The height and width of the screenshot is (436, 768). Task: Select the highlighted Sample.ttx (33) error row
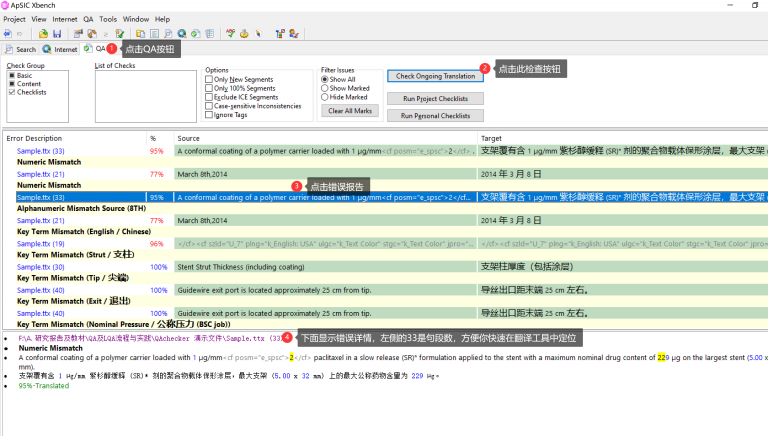[40, 197]
